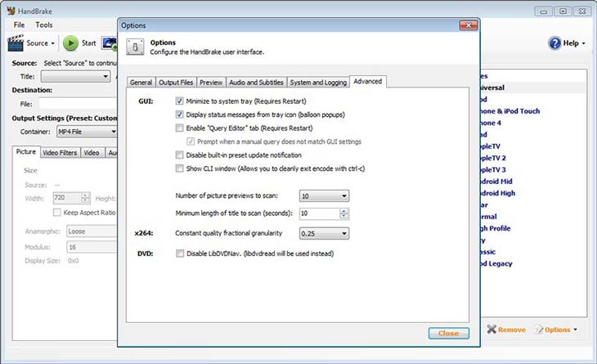
Task: Open the Anamorphic Loose dropdown
Action: click(92, 231)
